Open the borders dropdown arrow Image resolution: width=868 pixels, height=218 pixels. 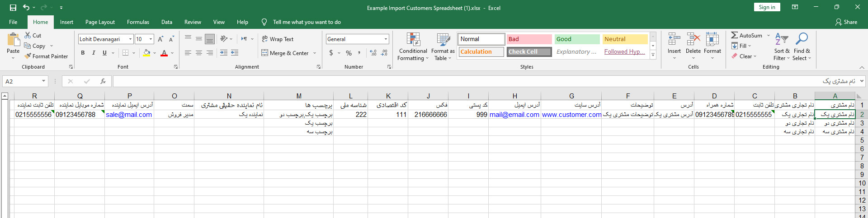[134, 53]
